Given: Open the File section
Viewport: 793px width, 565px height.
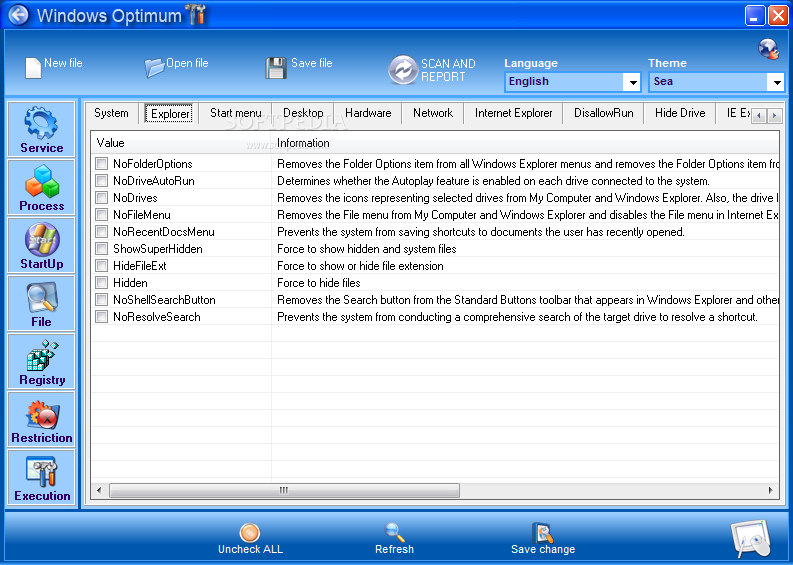Looking at the screenshot, I should (x=41, y=303).
